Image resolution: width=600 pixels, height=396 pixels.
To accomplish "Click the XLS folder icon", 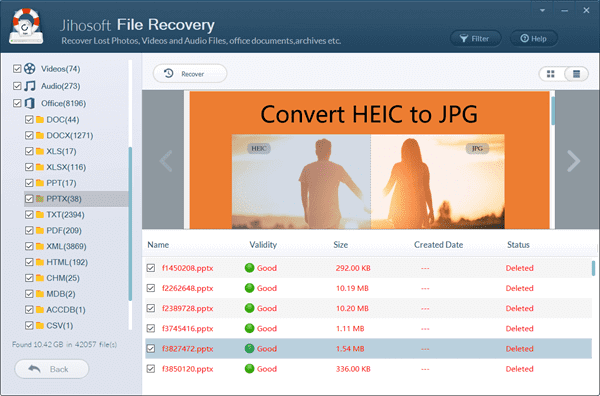I will click(40, 152).
